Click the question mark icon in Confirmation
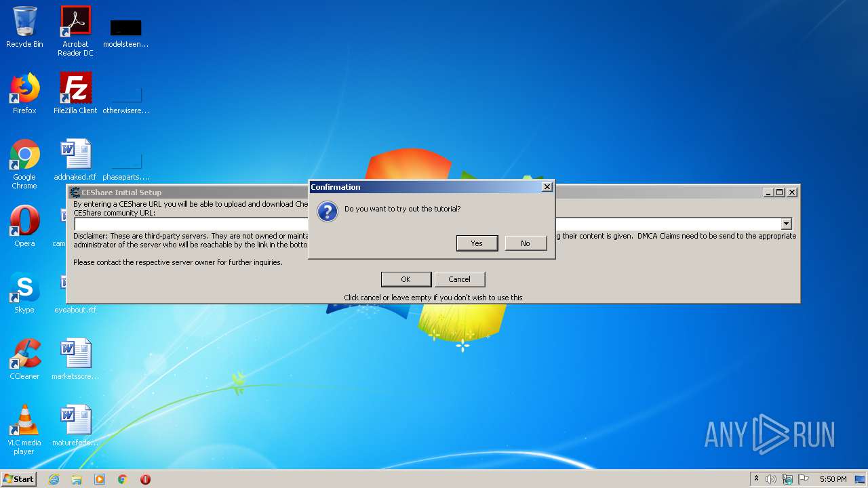 point(328,211)
